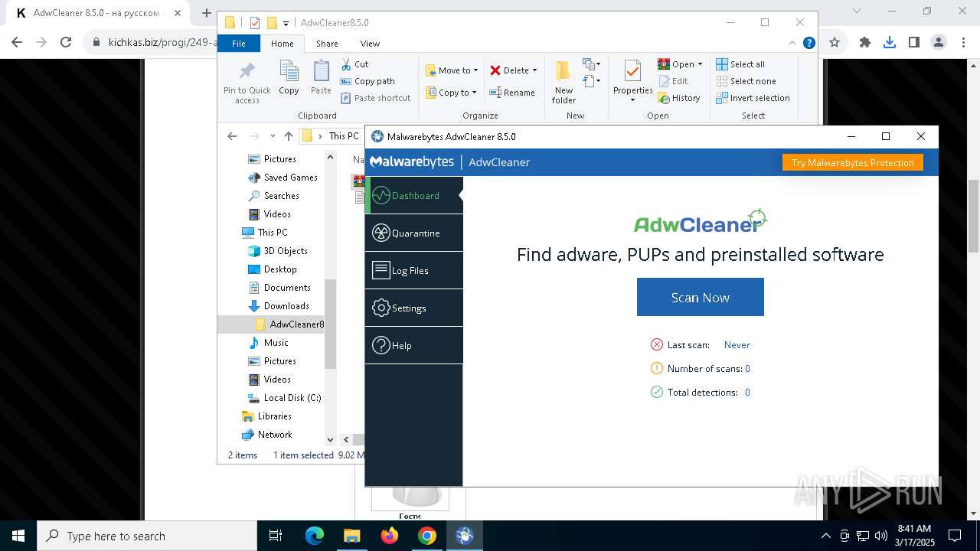Click History in the Open group
Screen dimensions: 980x551
point(679,98)
